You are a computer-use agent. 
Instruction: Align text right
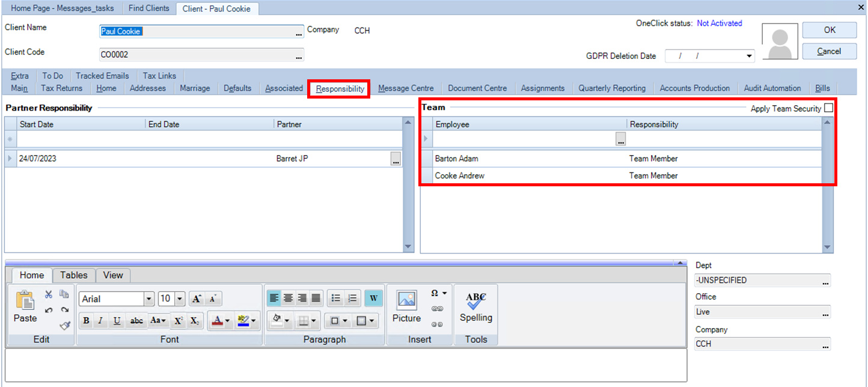[x=302, y=298]
